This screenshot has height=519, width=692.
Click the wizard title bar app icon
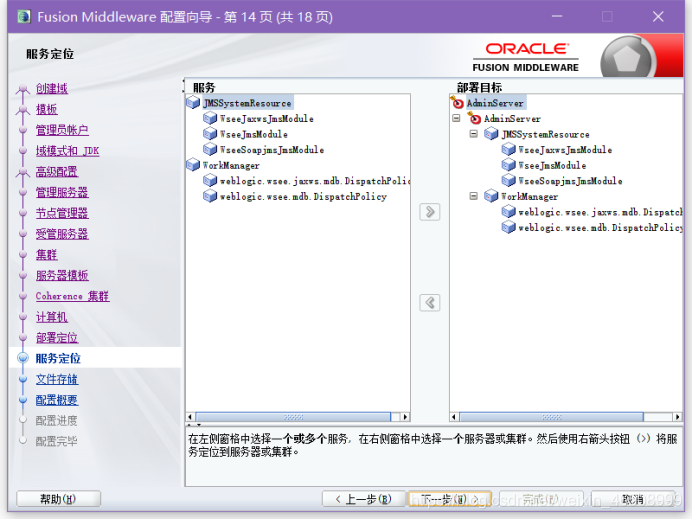pos(24,17)
